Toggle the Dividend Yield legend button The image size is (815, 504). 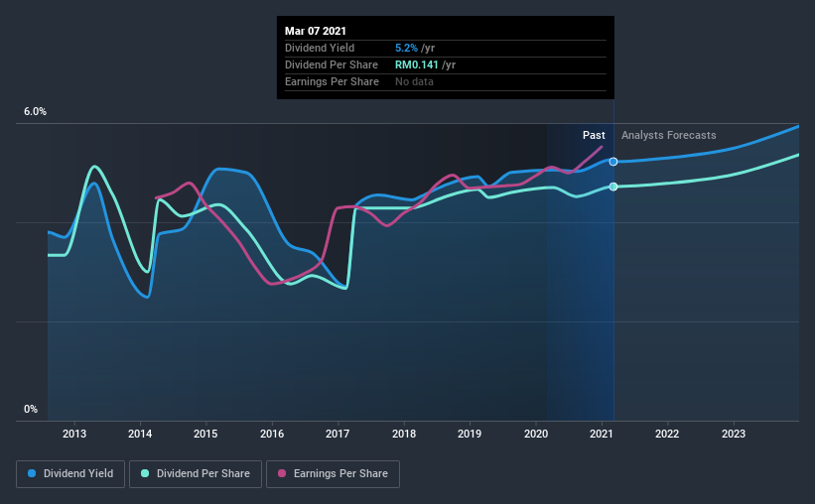70,474
